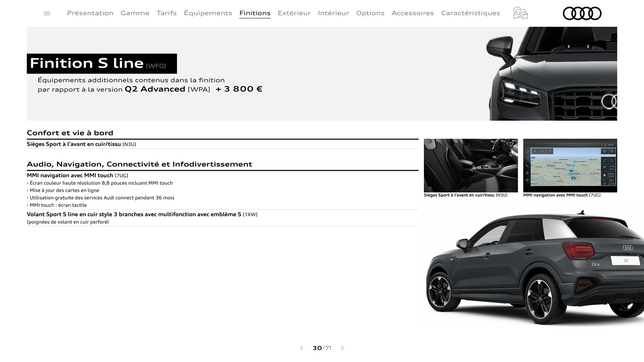Click the Finition S line title

point(87,63)
